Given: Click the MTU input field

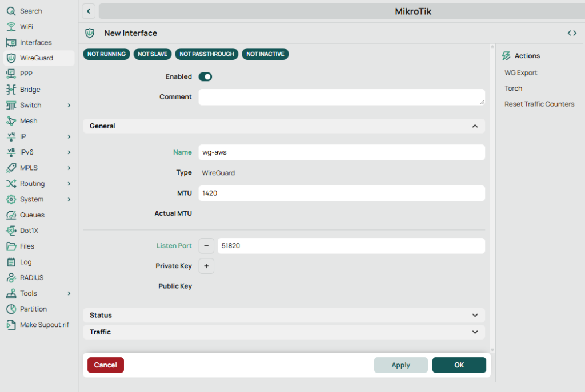Looking at the screenshot, I should pos(341,193).
